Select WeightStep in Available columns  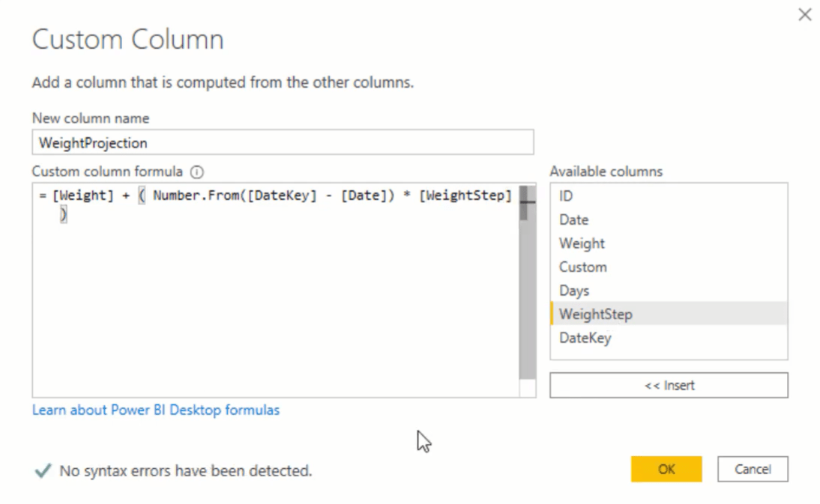click(669, 314)
